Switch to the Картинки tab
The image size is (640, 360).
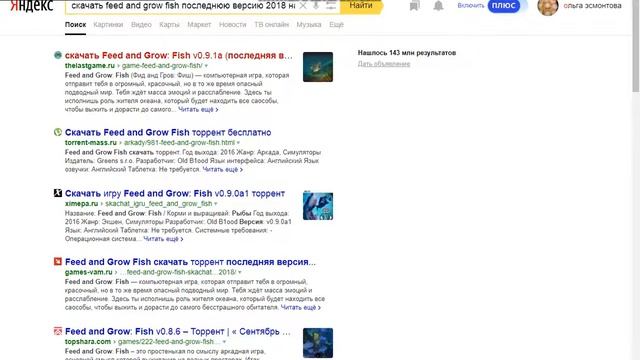108,24
